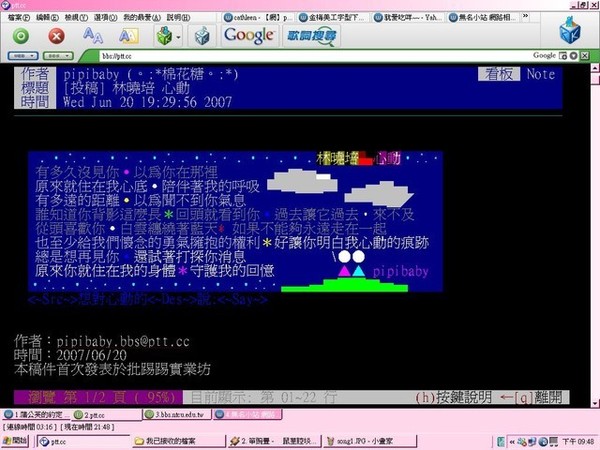Image resolution: width=600 pixels, height=450 pixels.
Task: Click the author email pipibaby.bbs@ptt.cc
Action: 123,341
